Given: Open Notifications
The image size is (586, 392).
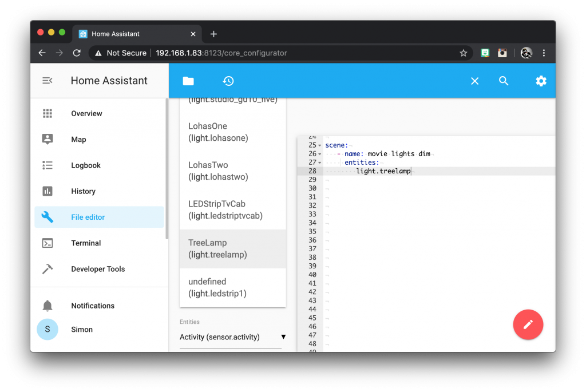Looking at the screenshot, I should point(99,306).
